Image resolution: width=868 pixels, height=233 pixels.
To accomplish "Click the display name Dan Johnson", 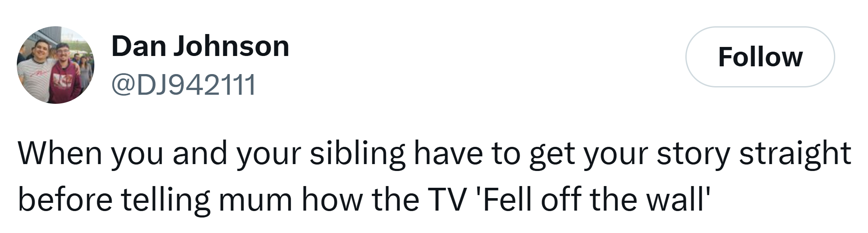I will (200, 46).
